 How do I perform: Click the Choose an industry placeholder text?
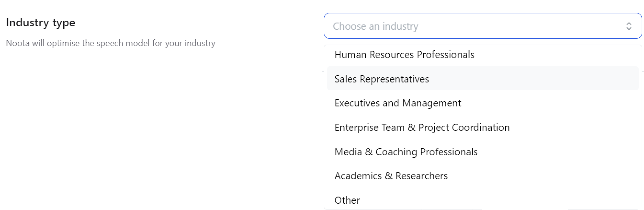point(375,26)
